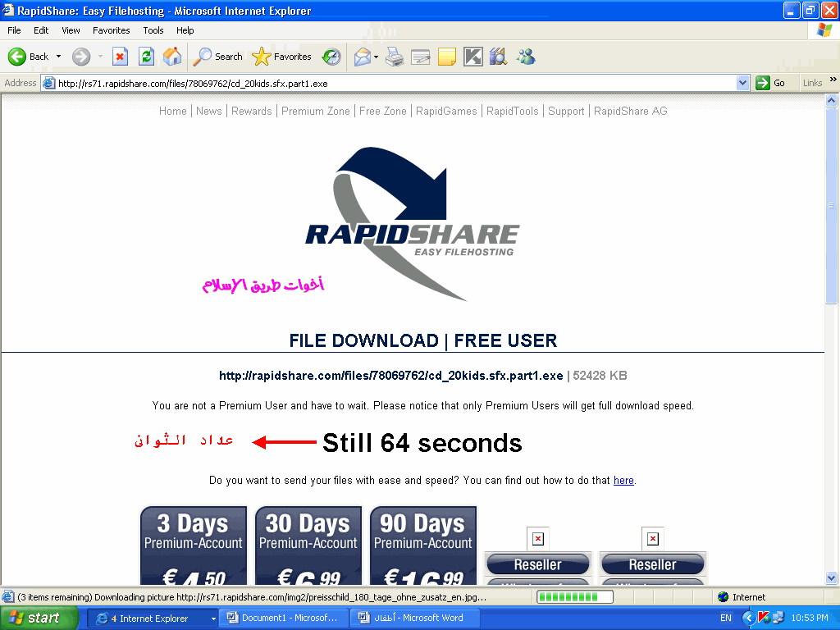Click the Go button beside address bar
This screenshot has height=630, width=840.
(771, 83)
